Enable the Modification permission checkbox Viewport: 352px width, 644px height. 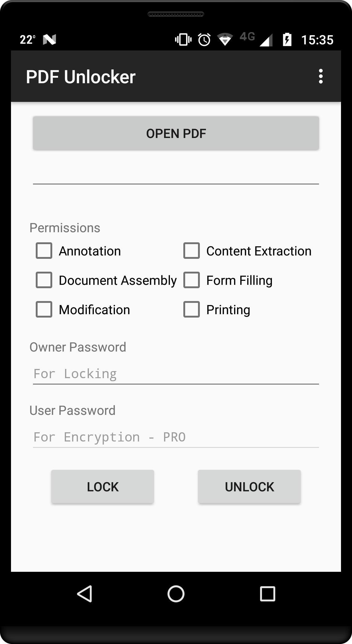point(44,310)
